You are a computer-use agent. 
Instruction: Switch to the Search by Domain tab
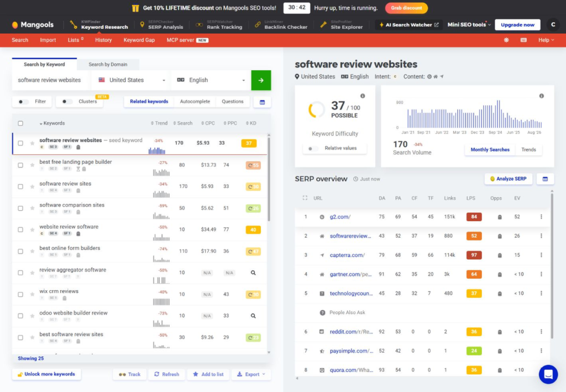(x=108, y=64)
